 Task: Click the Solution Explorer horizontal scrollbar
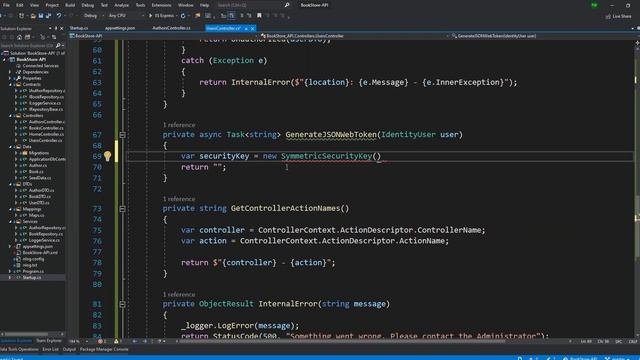point(33,334)
